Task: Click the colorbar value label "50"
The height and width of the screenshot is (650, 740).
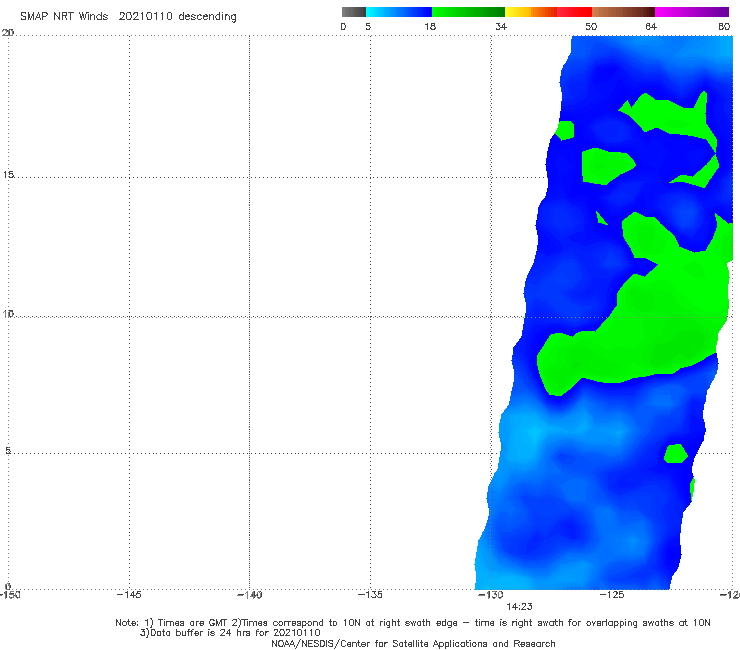Action: point(591,27)
